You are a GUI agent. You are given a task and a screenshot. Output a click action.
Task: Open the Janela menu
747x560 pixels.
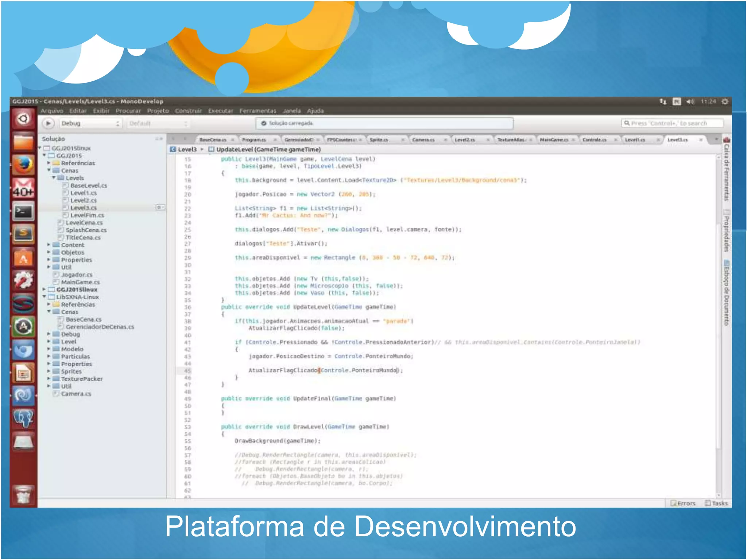tap(291, 111)
